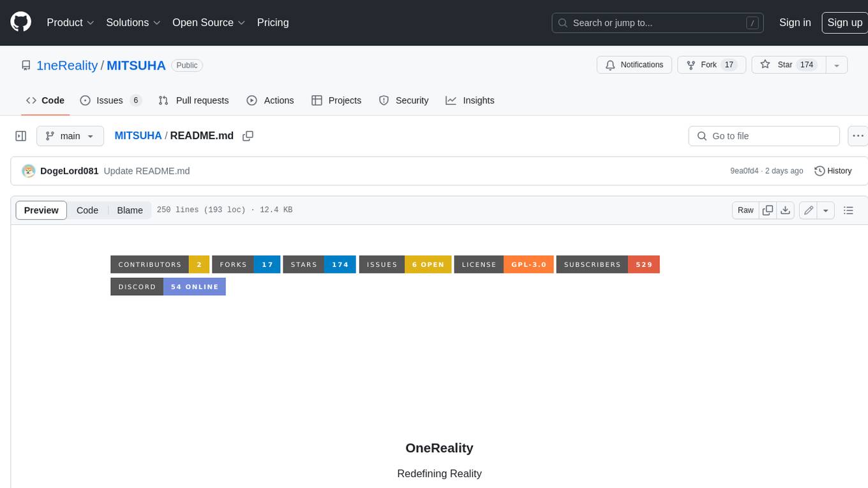Screen dimensions: 868x488
Task: Star the MITSUHA repository
Action: click(788, 65)
